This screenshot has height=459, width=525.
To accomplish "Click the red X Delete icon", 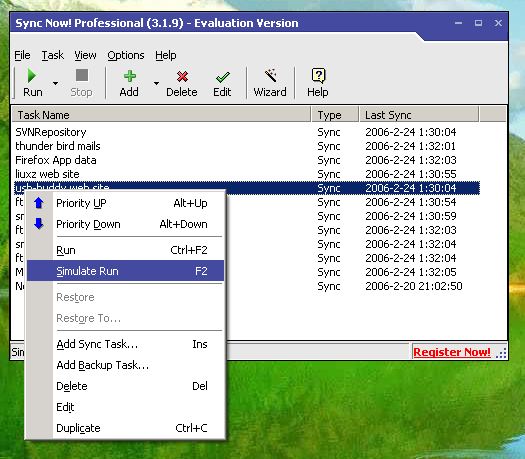I will pos(182,77).
